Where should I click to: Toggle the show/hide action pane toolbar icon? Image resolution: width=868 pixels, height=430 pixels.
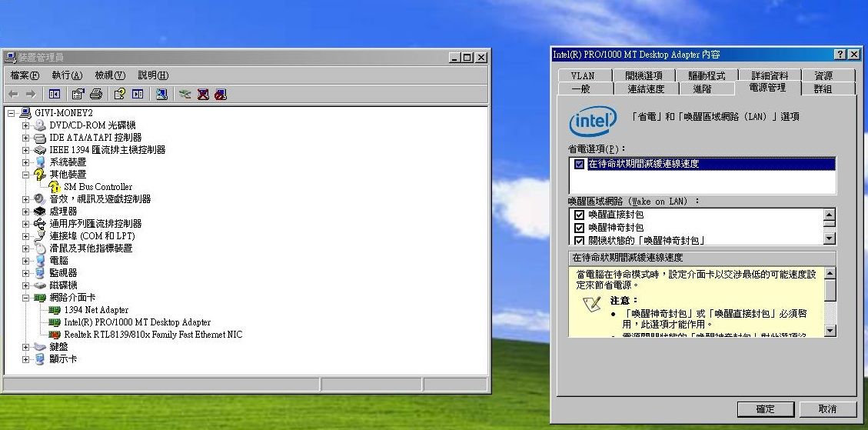coord(138,94)
